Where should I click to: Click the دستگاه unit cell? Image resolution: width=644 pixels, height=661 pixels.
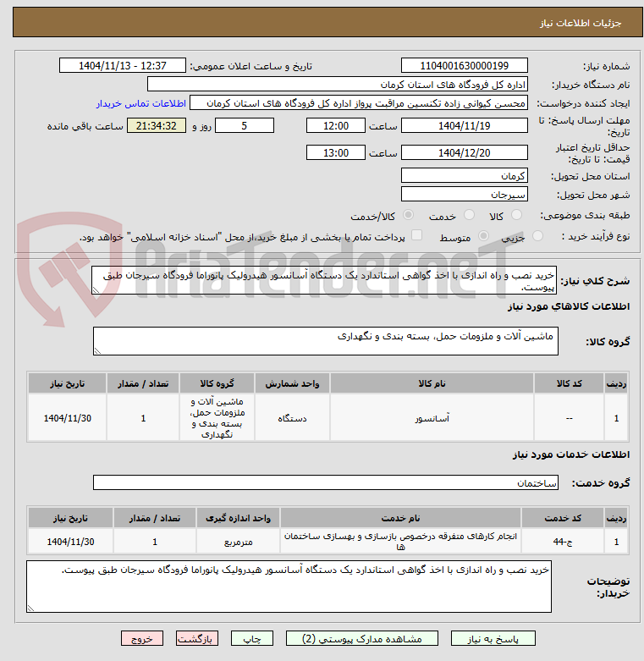pyautogui.click(x=292, y=418)
